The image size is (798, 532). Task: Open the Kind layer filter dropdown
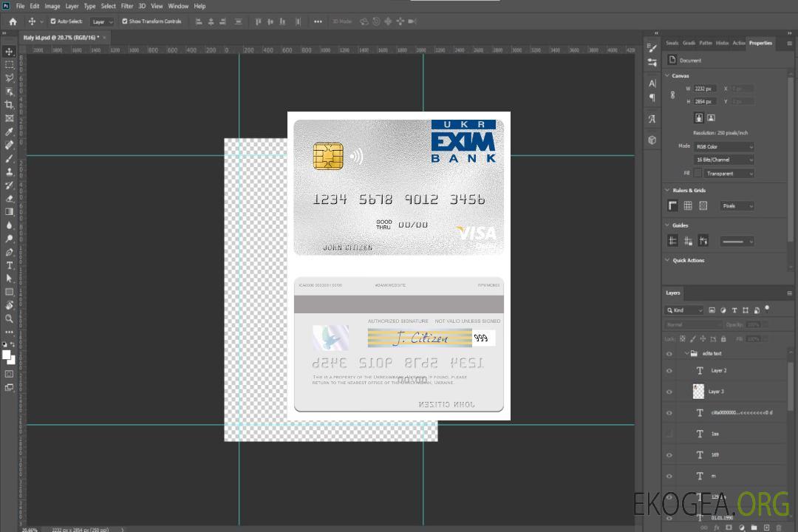click(x=684, y=310)
